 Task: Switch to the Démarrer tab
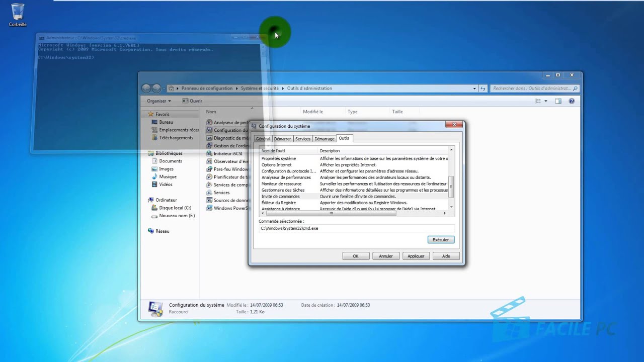282,139
